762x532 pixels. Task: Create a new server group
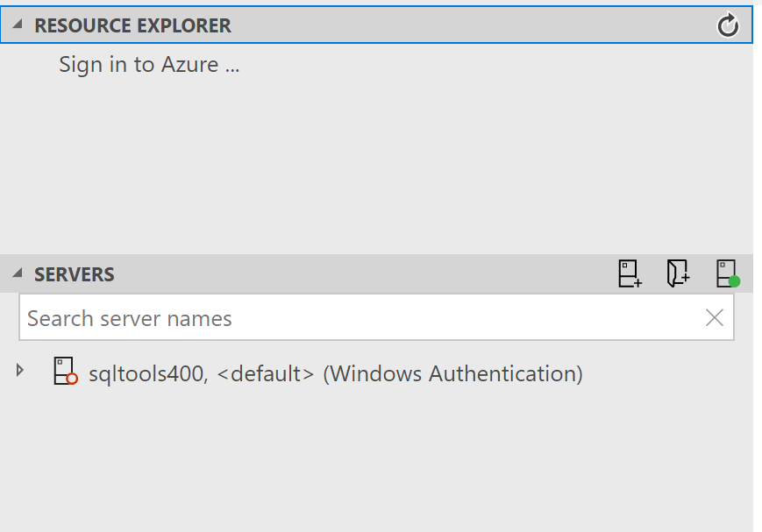(x=678, y=273)
